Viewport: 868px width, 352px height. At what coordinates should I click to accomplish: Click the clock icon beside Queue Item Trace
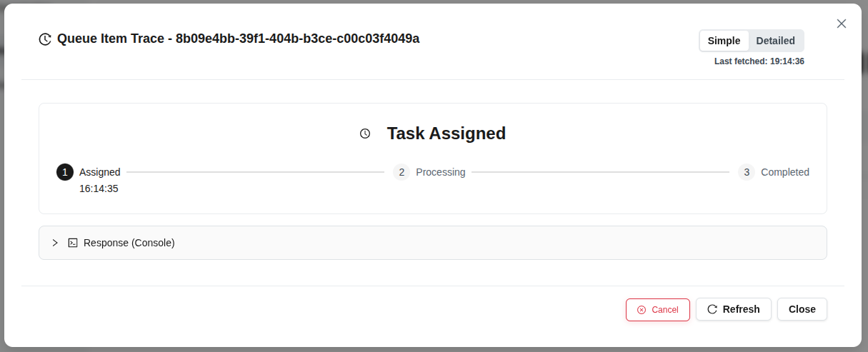pyautogui.click(x=45, y=39)
